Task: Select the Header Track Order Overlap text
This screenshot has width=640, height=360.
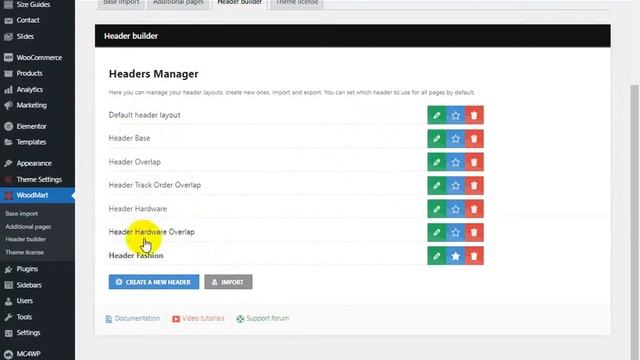Action: (x=155, y=185)
